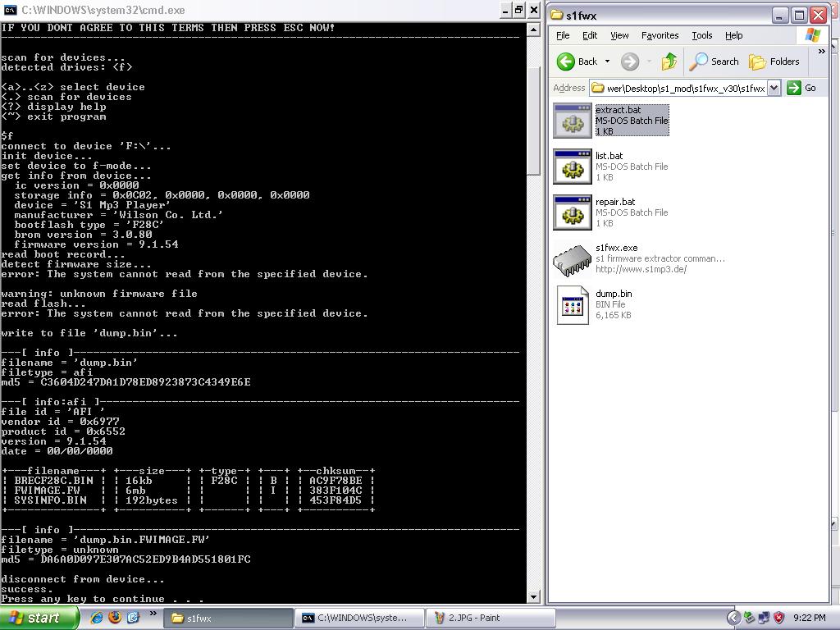The width and height of the screenshot is (840, 630).
Task: Open the Tools menu
Action: 701,35
